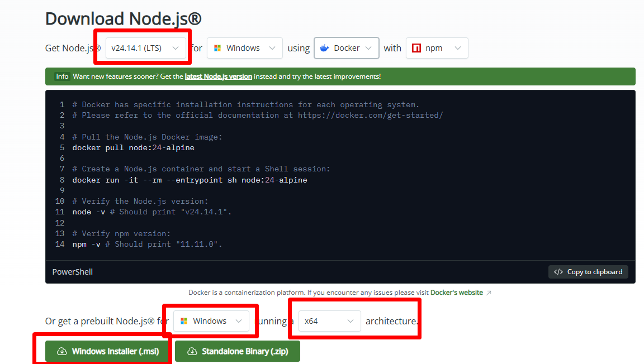The width and height of the screenshot is (644, 364).
Task: Click the 'docker run -it --rm --entrypoint' code line
Action: (x=190, y=180)
